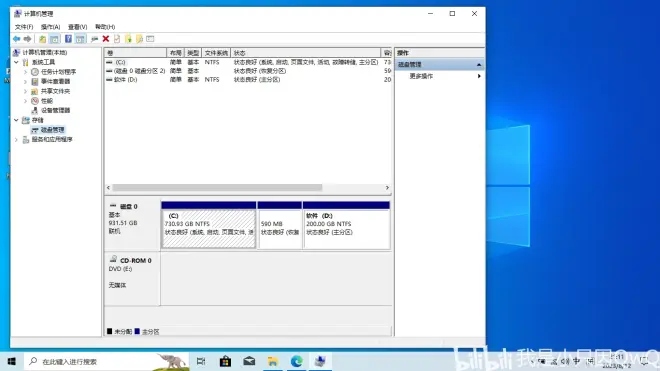Click the CD-ROM 0 DVD (E:) label box
This screenshot has width=660, height=371.
[132, 278]
